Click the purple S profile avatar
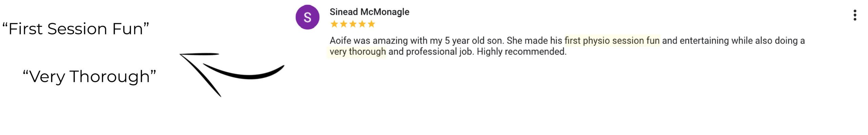868x135 pixels. coord(308,17)
